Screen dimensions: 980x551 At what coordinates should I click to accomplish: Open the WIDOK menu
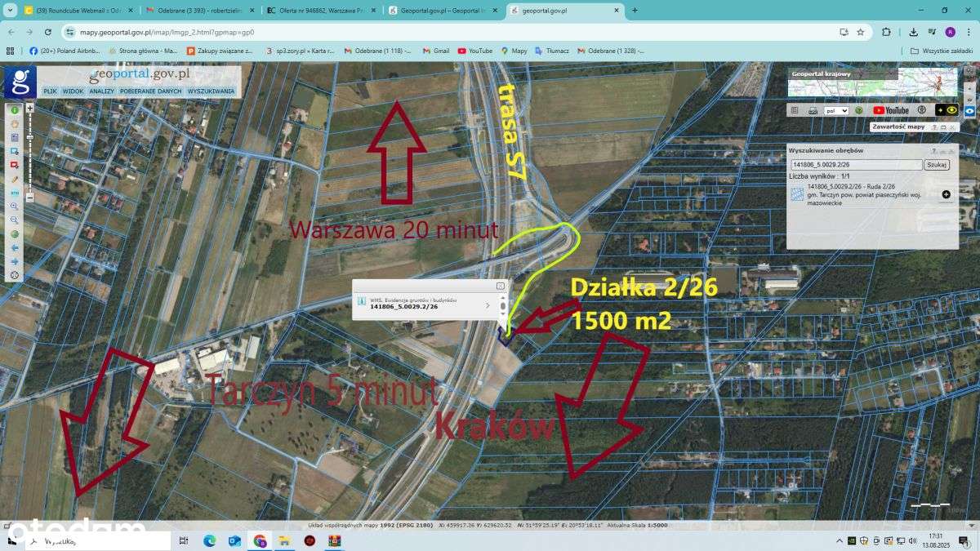pos(73,91)
